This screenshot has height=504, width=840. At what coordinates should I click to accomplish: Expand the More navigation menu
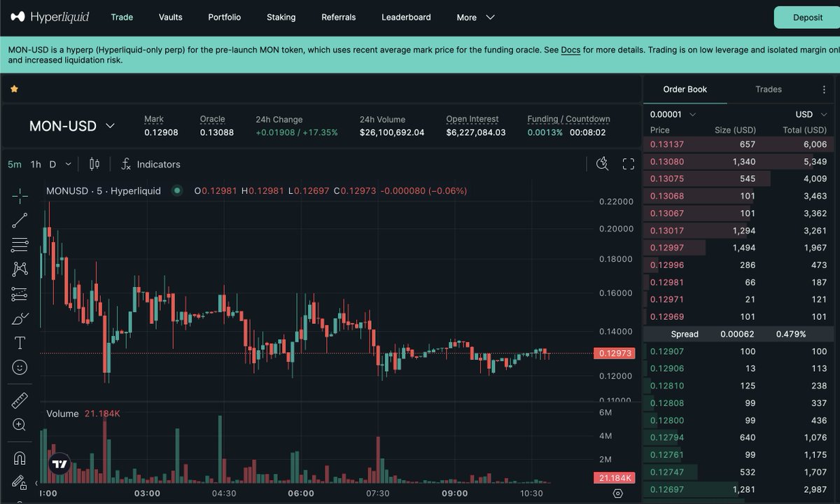tap(475, 17)
